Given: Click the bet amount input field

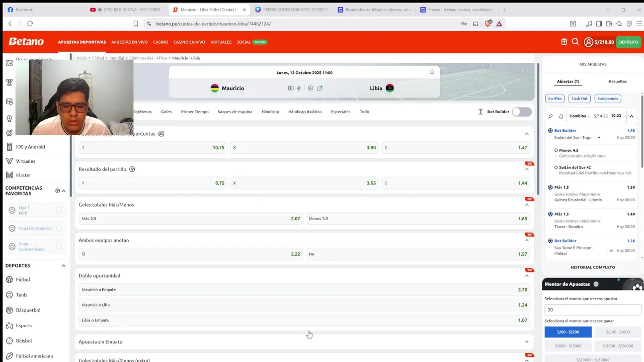Looking at the screenshot, I should (x=593, y=310).
